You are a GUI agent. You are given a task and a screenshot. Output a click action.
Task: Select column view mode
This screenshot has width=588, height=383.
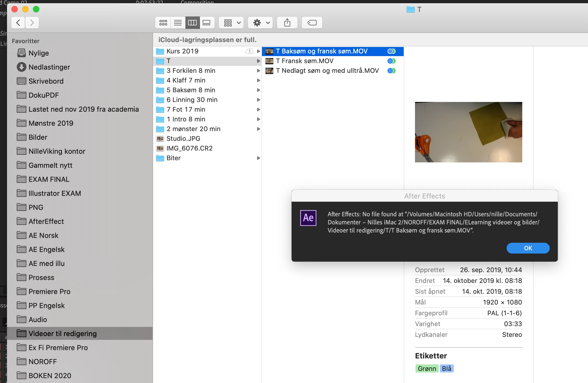[x=192, y=23]
